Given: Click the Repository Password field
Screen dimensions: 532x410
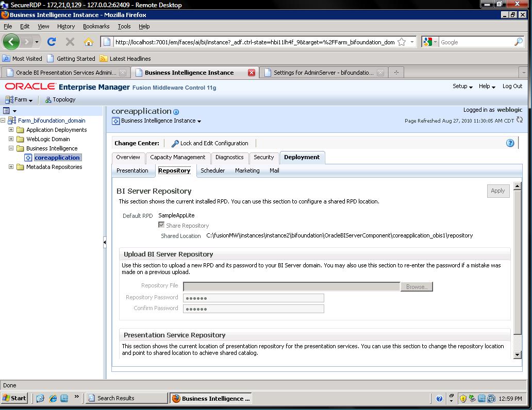Looking at the screenshot, I should coord(254,298).
